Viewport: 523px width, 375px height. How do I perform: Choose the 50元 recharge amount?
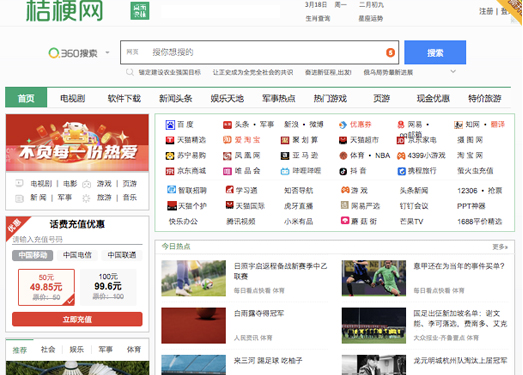click(x=46, y=287)
